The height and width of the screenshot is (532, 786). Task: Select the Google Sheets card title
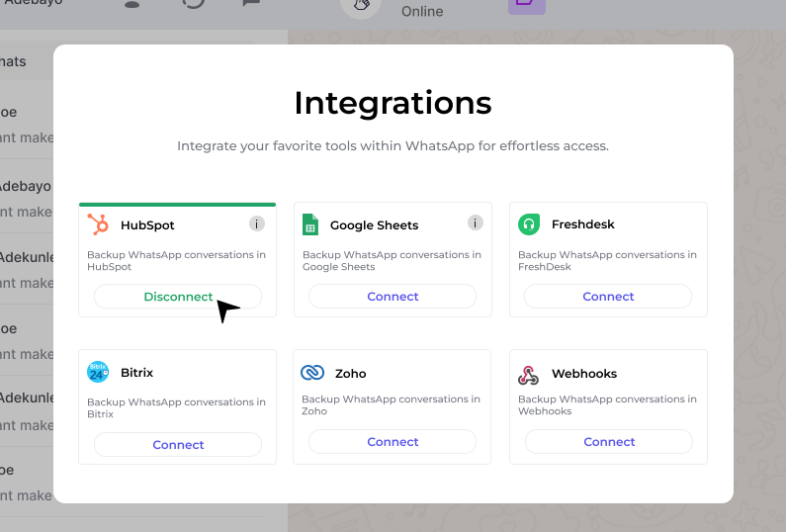(x=374, y=225)
